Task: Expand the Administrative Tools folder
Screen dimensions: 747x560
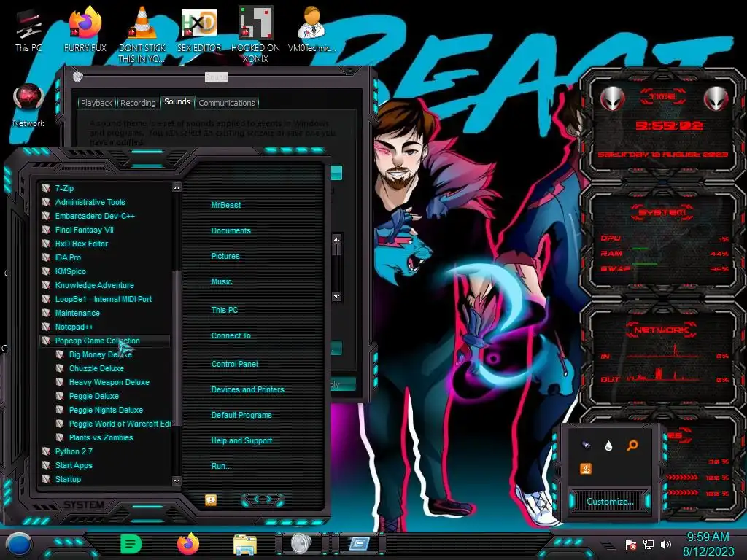Action: point(105,202)
